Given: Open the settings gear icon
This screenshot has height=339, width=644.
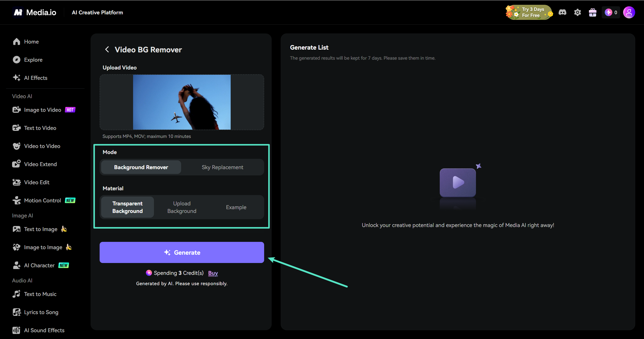Looking at the screenshot, I should [x=577, y=12].
